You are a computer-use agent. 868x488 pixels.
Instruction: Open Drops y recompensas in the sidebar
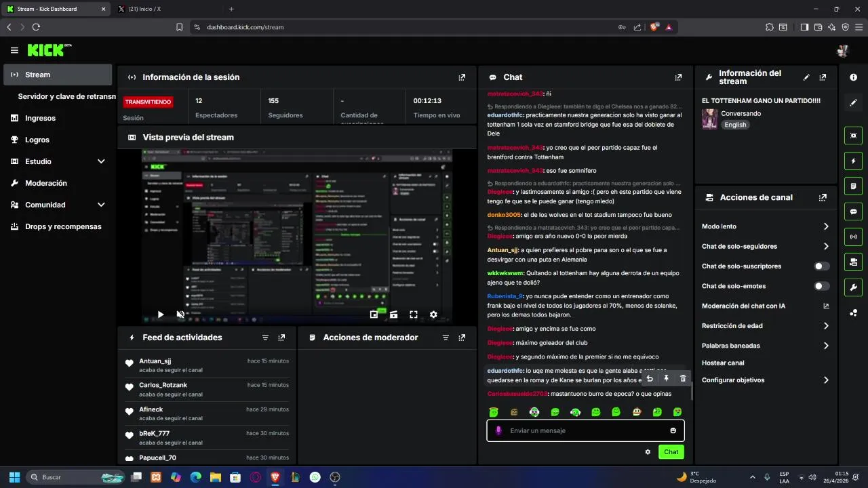(58, 226)
